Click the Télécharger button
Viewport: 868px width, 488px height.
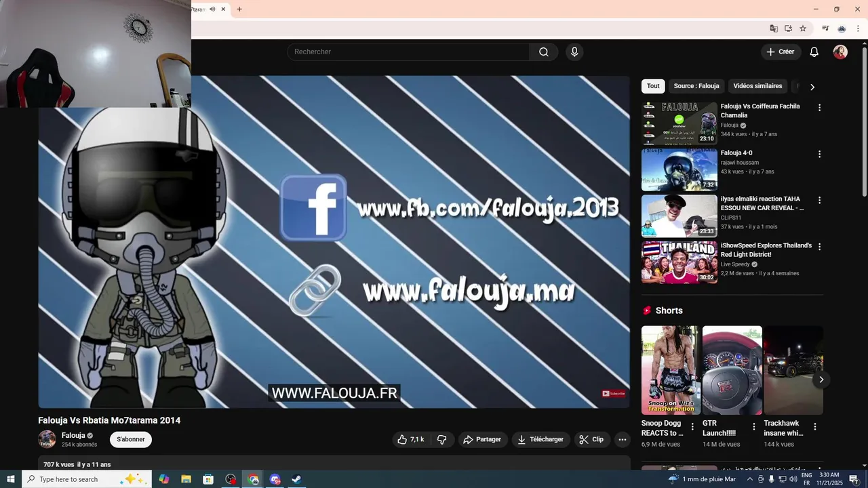pyautogui.click(x=541, y=439)
